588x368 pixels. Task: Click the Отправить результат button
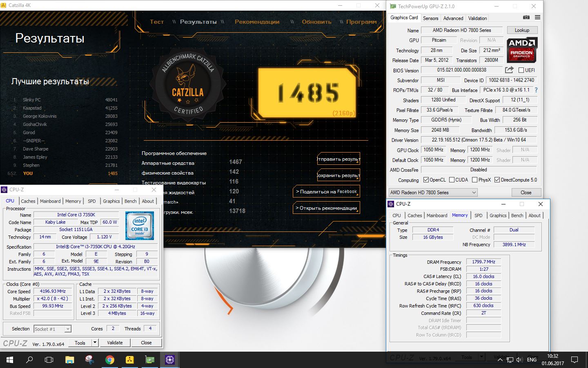tap(339, 159)
